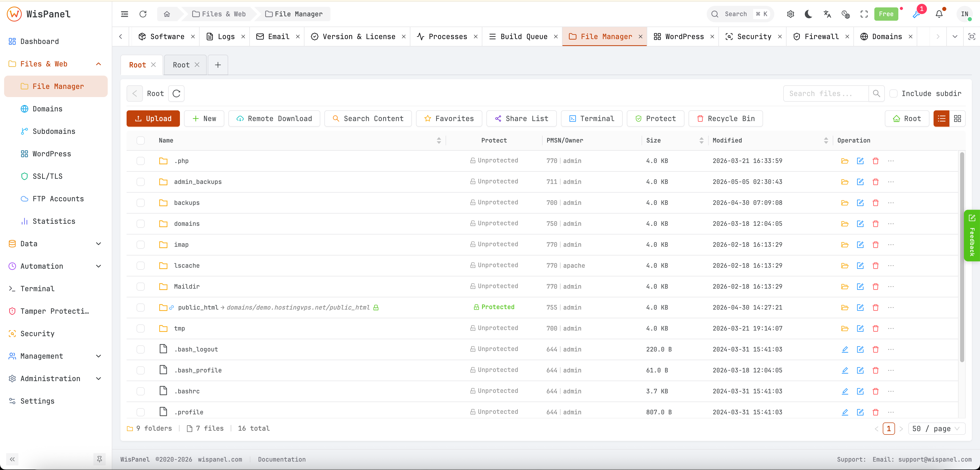
Task: Enable Include subdir checkbox
Action: pos(894,93)
